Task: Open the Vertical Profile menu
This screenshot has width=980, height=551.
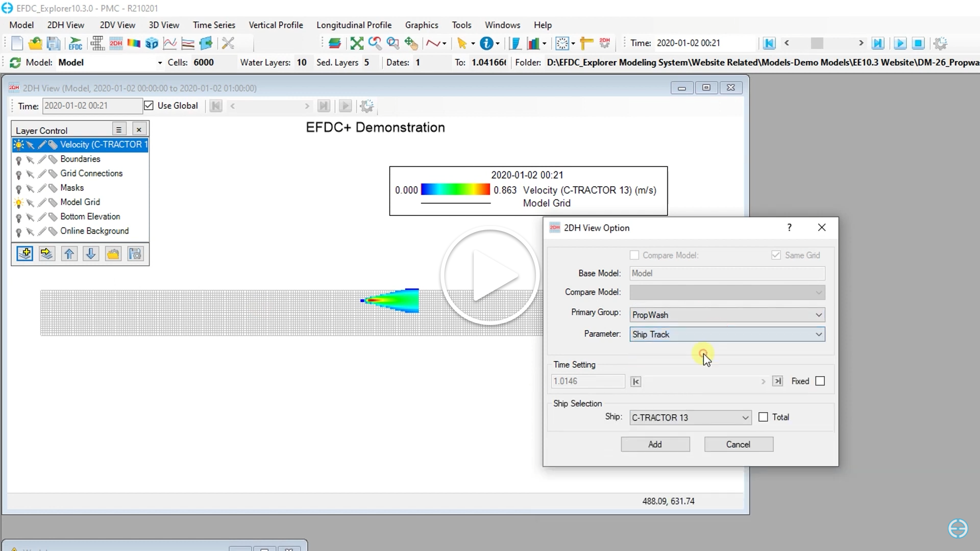Action: (x=276, y=25)
